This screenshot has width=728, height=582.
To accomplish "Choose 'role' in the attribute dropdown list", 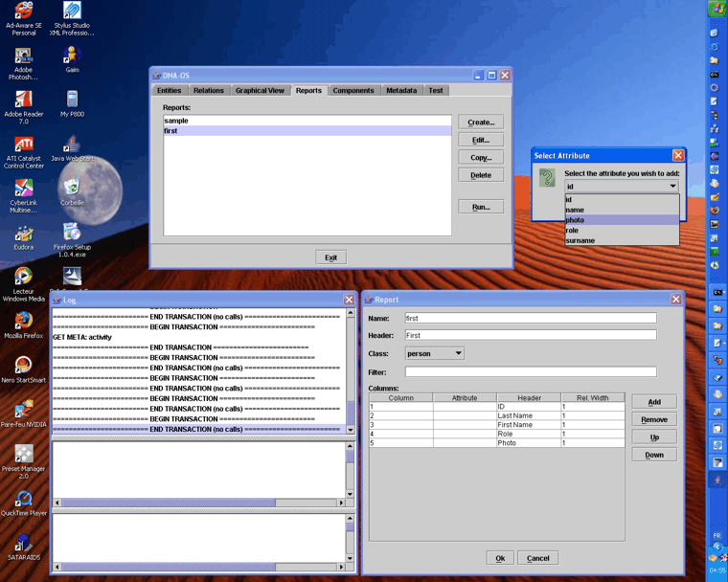I will coord(622,230).
